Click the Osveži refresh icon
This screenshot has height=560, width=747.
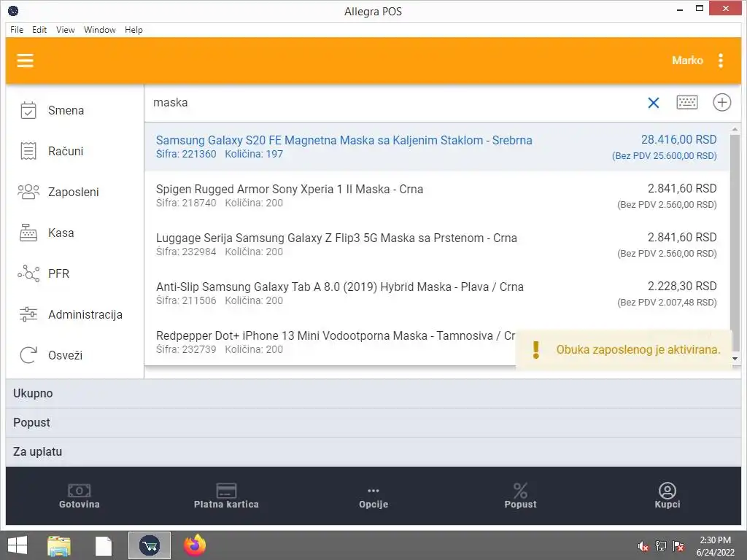(28, 355)
